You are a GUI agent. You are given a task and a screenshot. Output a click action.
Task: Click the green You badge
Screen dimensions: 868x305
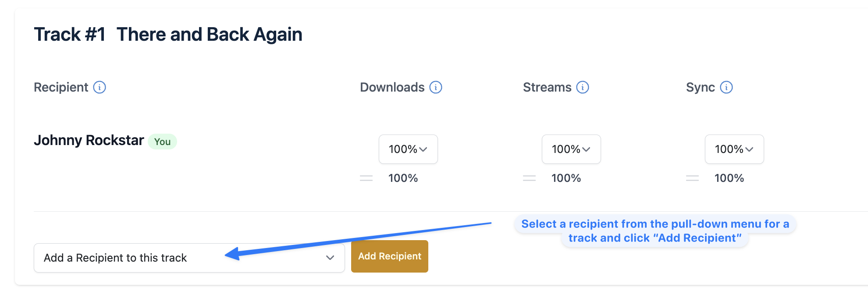click(162, 142)
